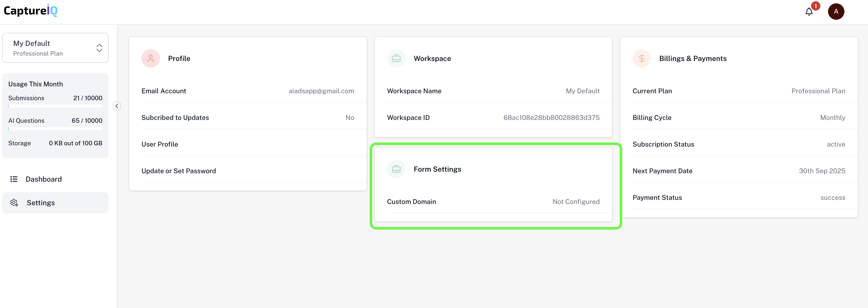
Task: Click the user avatar A icon
Action: [836, 12]
